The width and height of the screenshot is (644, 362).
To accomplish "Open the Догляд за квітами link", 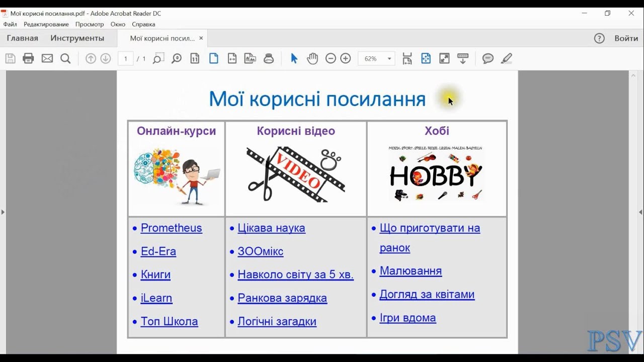I will coord(427,294).
